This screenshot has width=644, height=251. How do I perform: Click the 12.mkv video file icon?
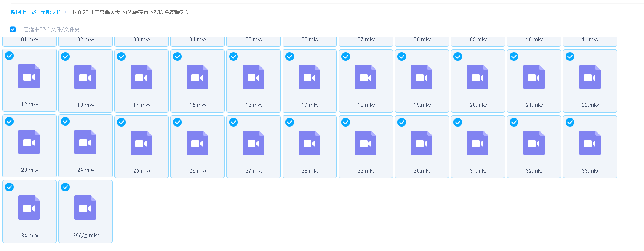click(x=29, y=77)
